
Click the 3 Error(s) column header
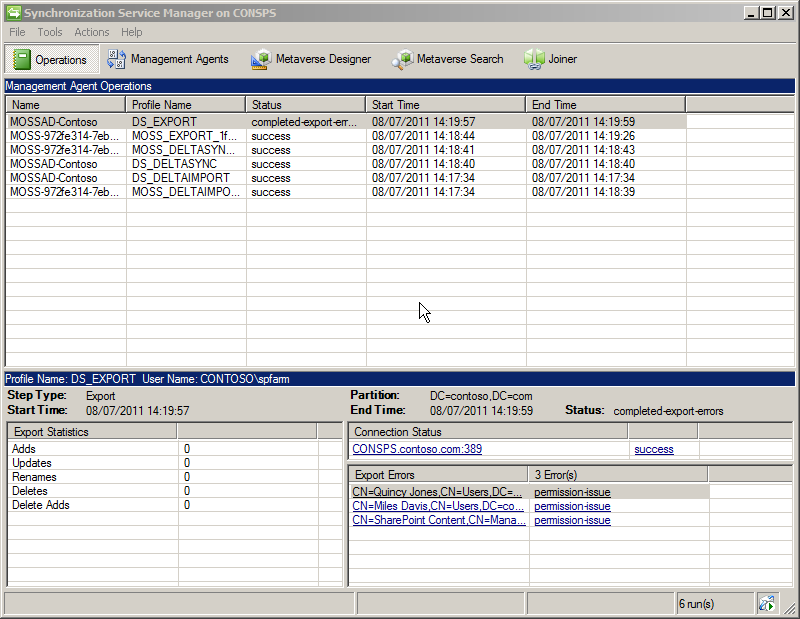pos(618,475)
